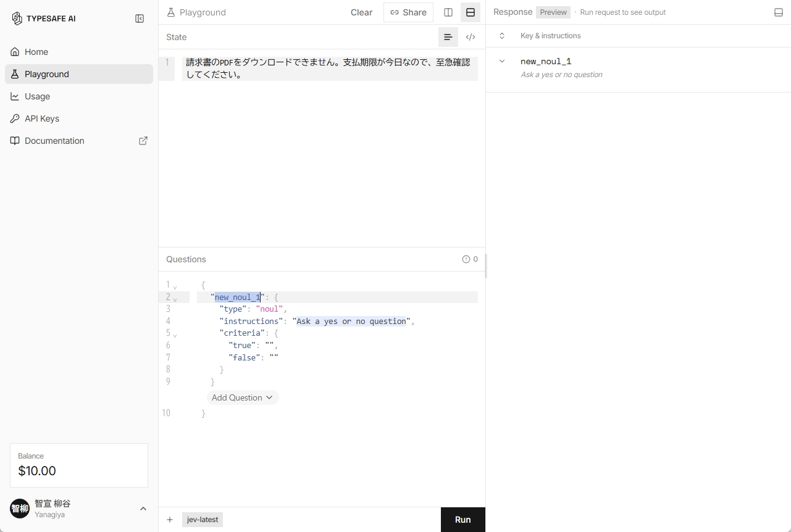Select the Playground nav item
The image size is (791, 532).
79,74
